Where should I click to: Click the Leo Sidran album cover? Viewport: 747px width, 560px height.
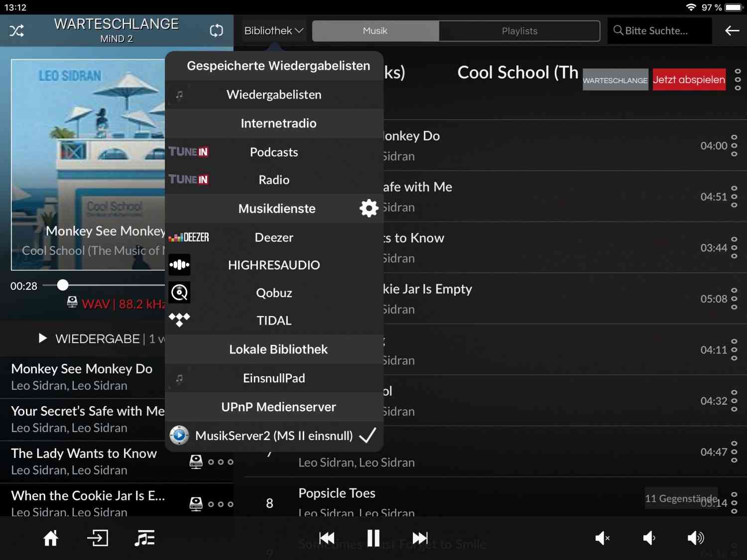[x=89, y=165]
